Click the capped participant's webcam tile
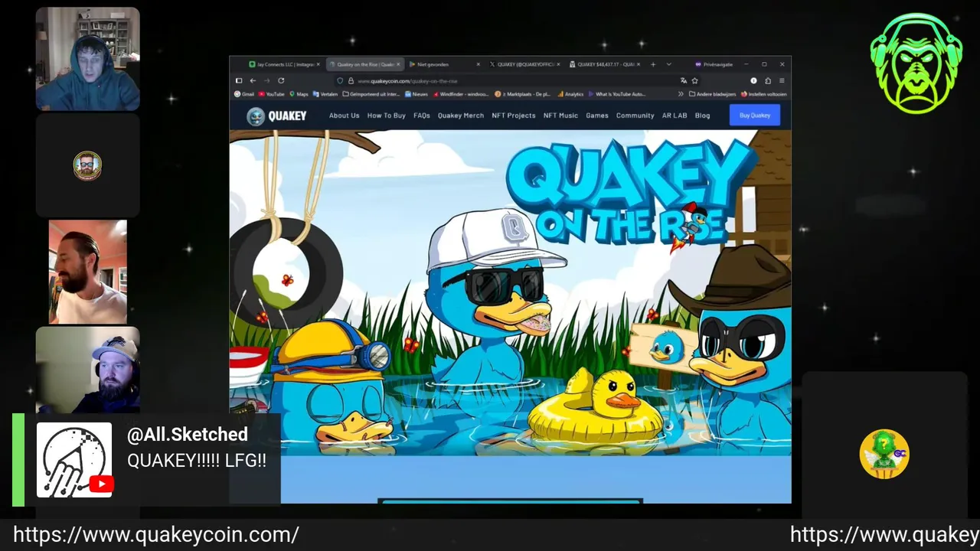The height and width of the screenshot is (551, 980). (x=87, y=370)
